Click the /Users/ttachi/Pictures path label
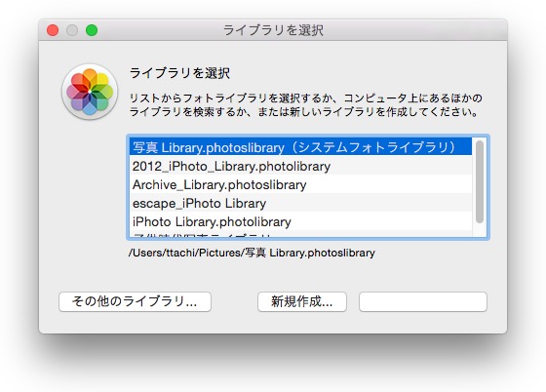The image size is (546, 392). click(x=252, y=253)
